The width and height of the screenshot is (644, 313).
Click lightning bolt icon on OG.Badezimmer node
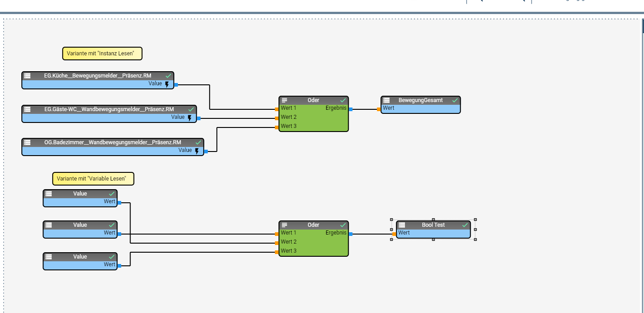(x=197, y=151)
